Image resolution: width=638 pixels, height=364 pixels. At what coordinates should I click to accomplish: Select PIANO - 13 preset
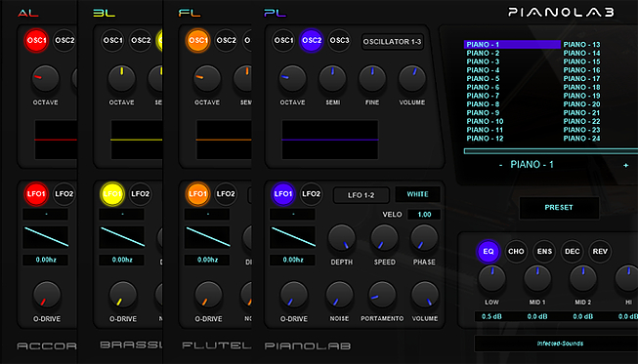click(582, 44)
